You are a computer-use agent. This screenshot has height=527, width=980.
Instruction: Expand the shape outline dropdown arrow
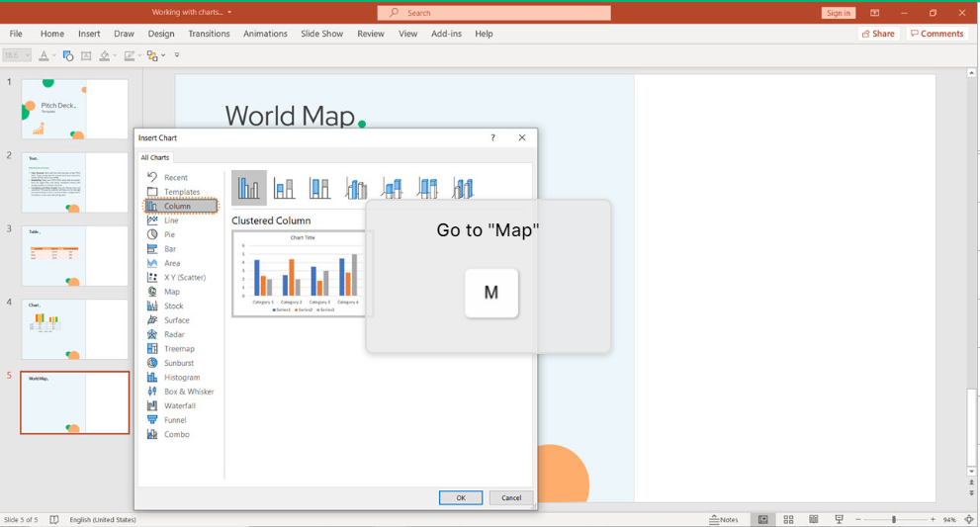point(138,55)
